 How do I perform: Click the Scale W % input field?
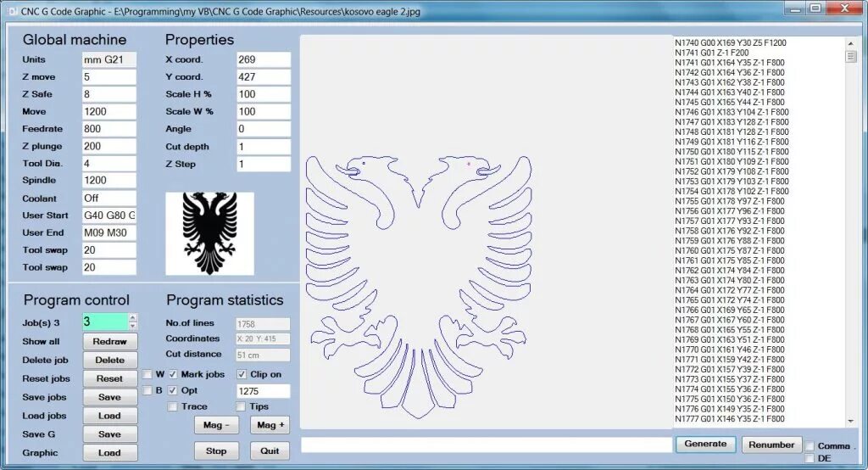coord(264,111)
